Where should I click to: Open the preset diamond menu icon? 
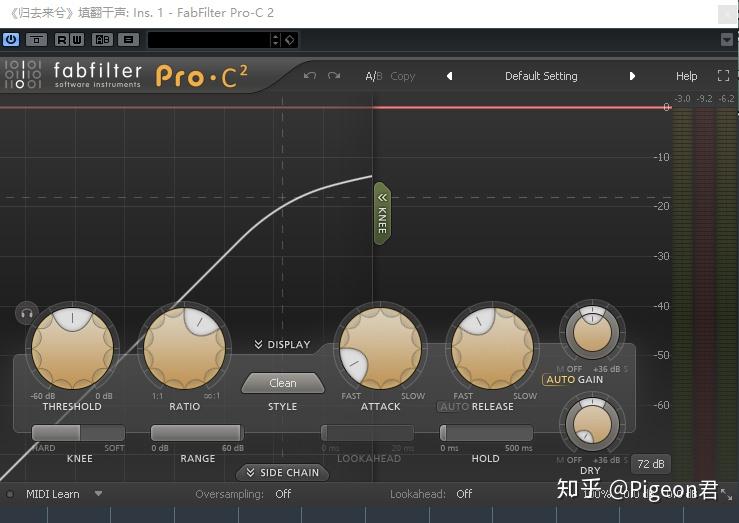tap(289, 40)
